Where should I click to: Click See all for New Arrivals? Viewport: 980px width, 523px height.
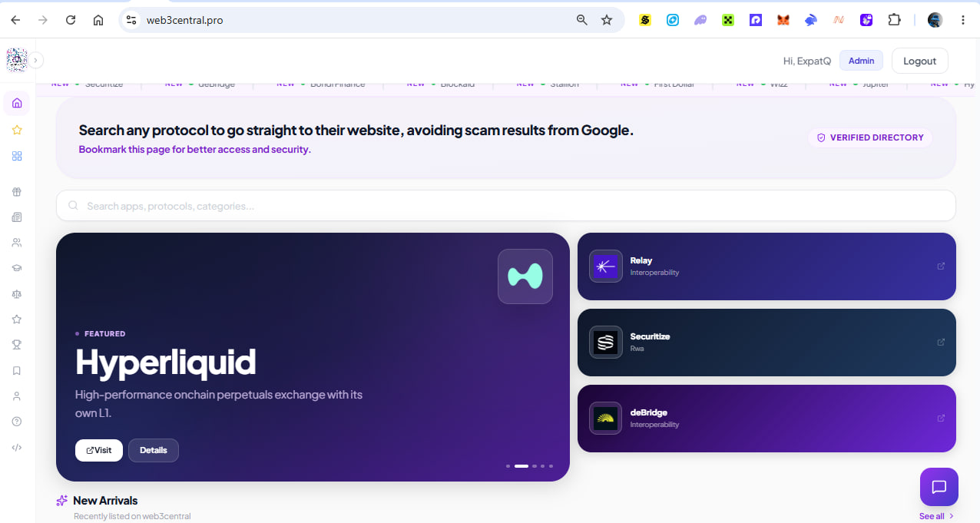(x=936, y=516)
